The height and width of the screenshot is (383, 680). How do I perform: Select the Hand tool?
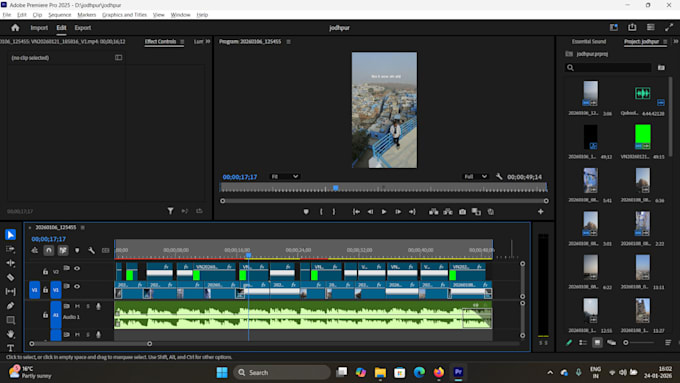pyautogui.click(x=10, y=334)
